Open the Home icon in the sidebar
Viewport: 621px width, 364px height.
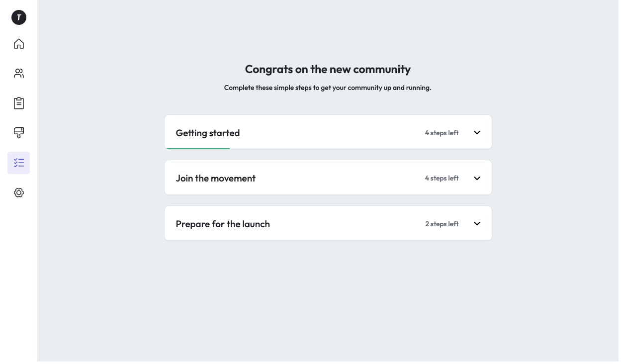coord(19,44)
